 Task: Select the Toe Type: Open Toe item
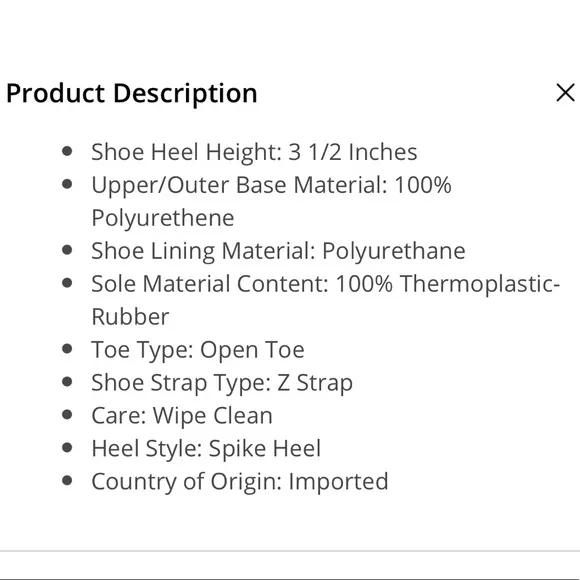[198, 350]
